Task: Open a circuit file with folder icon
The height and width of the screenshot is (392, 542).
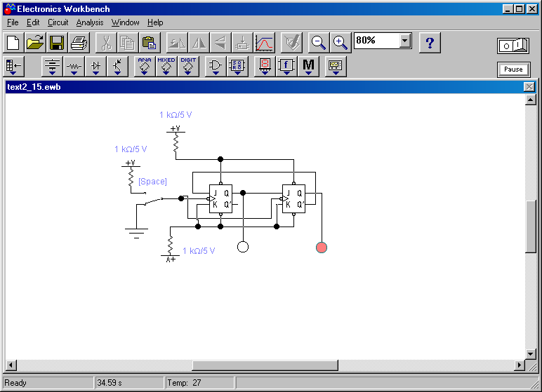Action: pyautogui.click(x=35, y=43)
